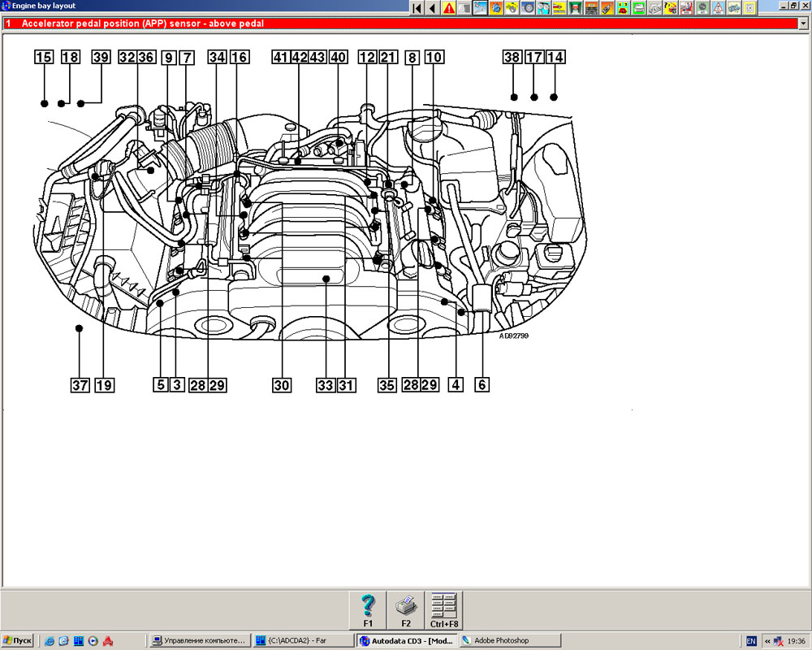Print the diagram using the F2 printer icon
This screenshot has width=812, height=650.
click(406, 610)
